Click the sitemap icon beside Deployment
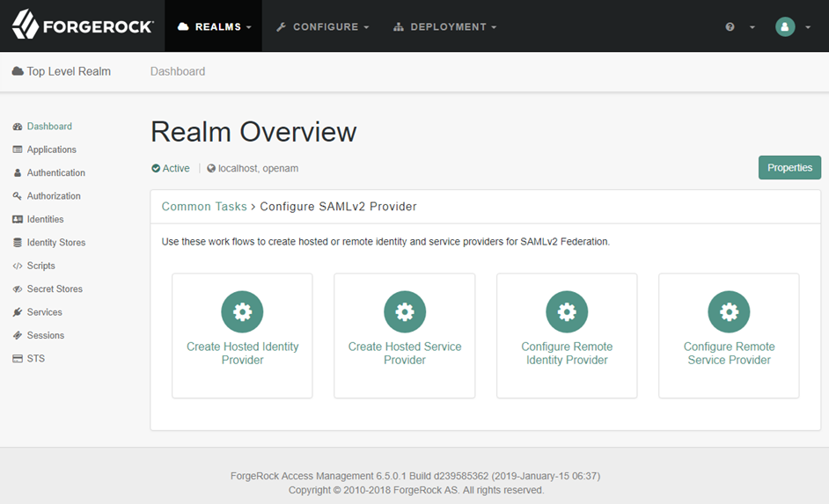The height and width of the screenshot is (504, 829). [x=399, y=27]
